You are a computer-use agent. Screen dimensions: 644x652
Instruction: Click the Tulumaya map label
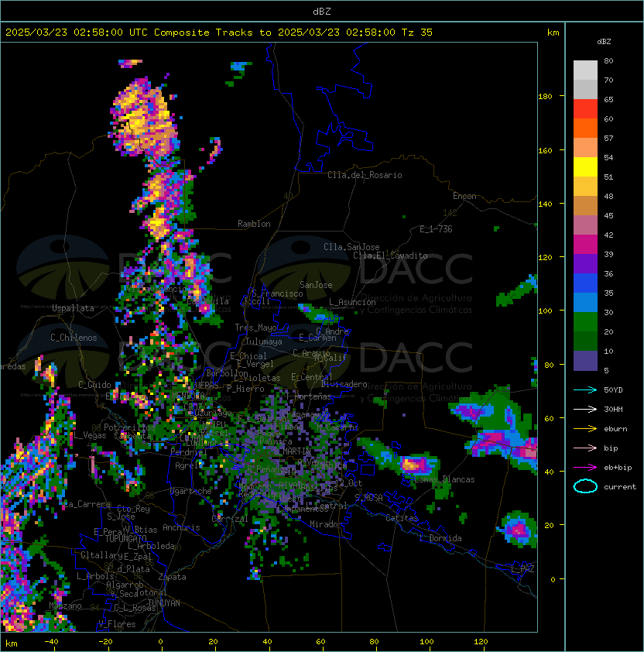pyautogui.click(x=264, y=341)
